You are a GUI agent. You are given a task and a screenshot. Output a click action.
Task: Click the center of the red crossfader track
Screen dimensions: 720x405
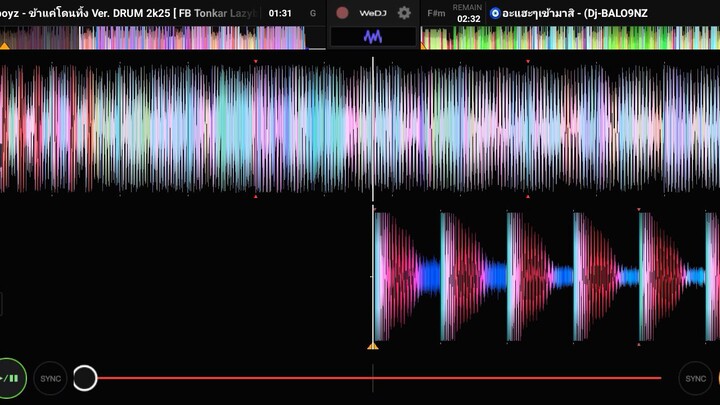tap(373, 378)
